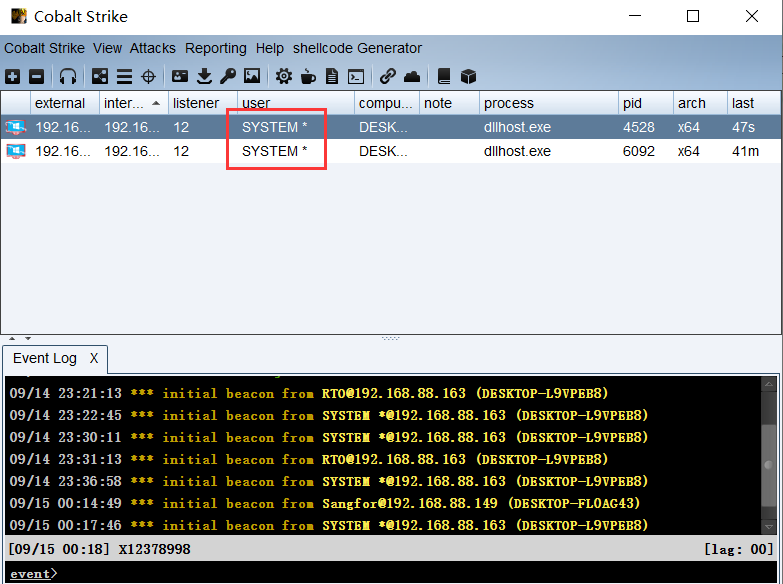Open the Keystrokes key icon
Viewport: 783px width, 584px height.
tap(228, 76)
